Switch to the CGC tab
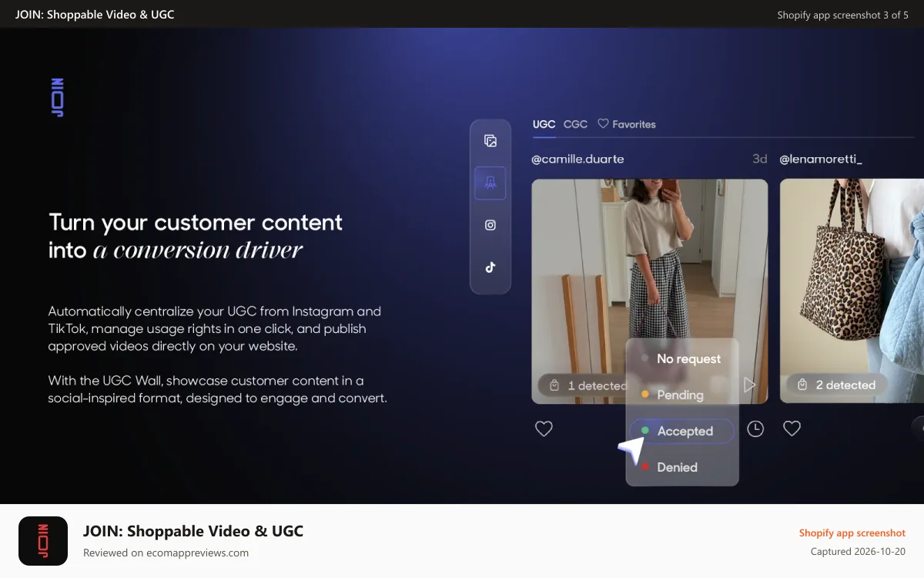924x578 pixels. click(575, 124)
